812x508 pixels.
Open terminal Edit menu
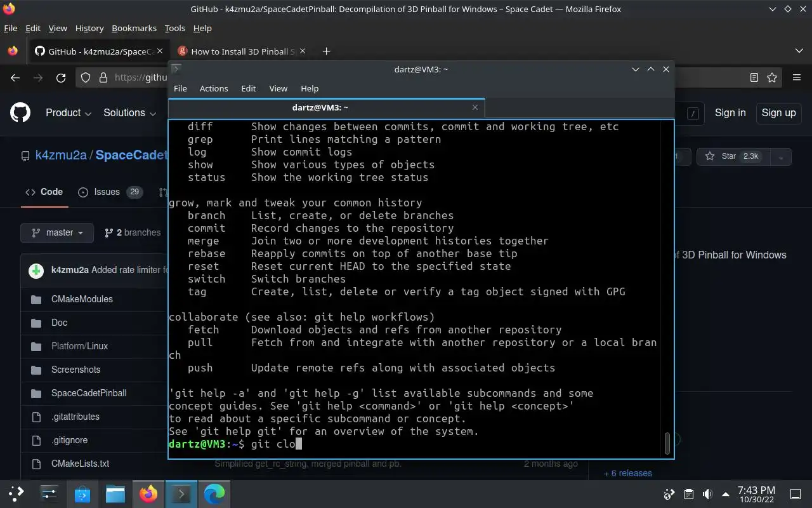click(x=249, y=89)
